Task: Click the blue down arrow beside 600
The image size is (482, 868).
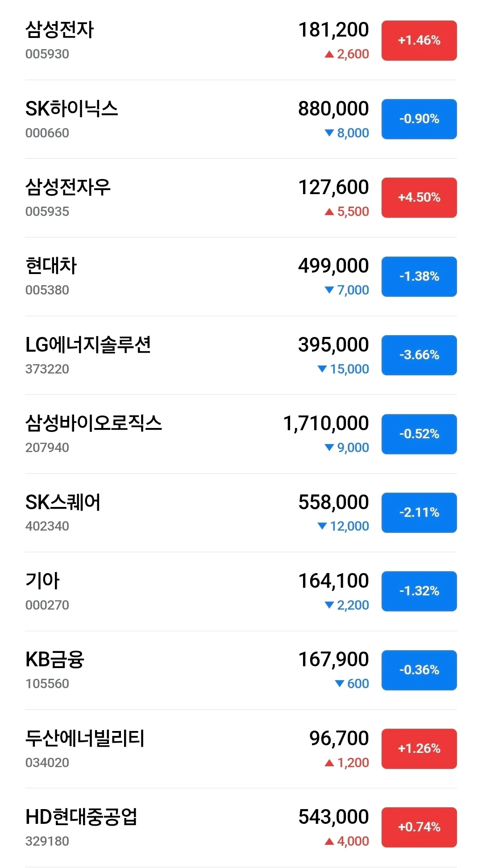Action: point(340,684)
